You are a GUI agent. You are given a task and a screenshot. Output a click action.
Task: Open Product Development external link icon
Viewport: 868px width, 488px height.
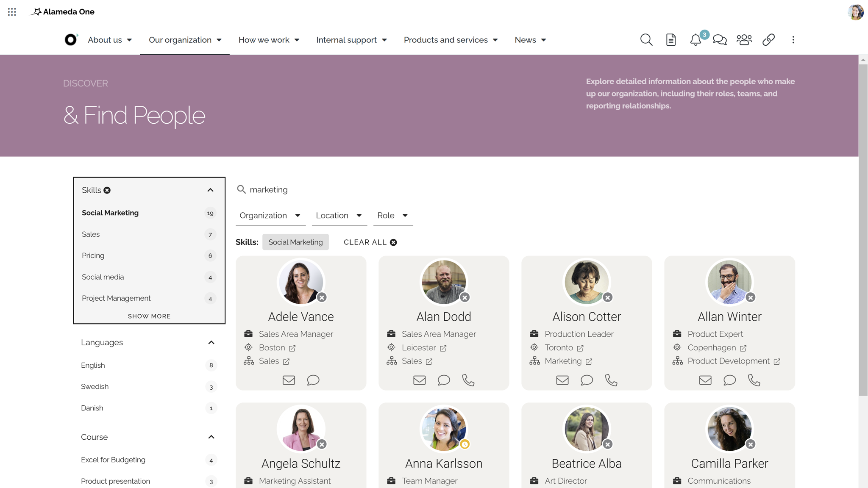[776, 361]
